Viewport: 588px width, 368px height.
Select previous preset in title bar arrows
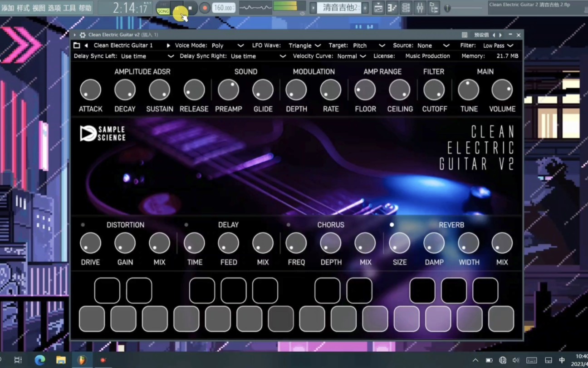(x=495, y=35)
